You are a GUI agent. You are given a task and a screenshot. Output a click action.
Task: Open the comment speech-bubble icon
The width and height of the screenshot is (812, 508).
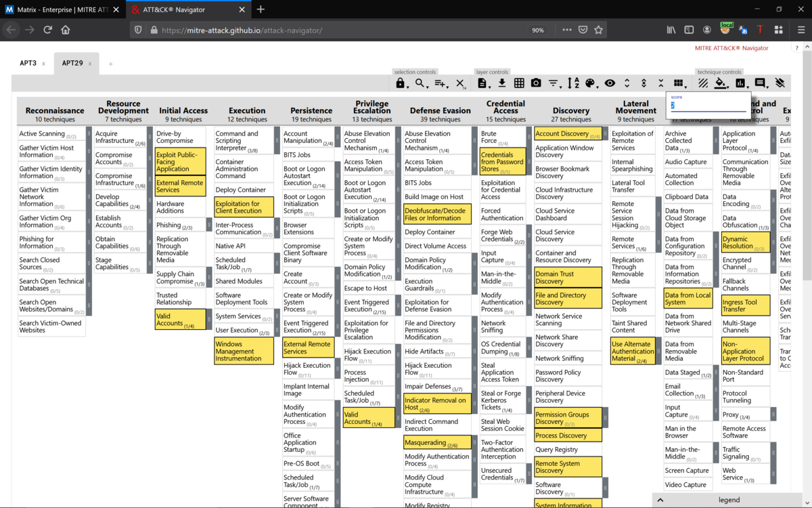click(x=761, y=83)
